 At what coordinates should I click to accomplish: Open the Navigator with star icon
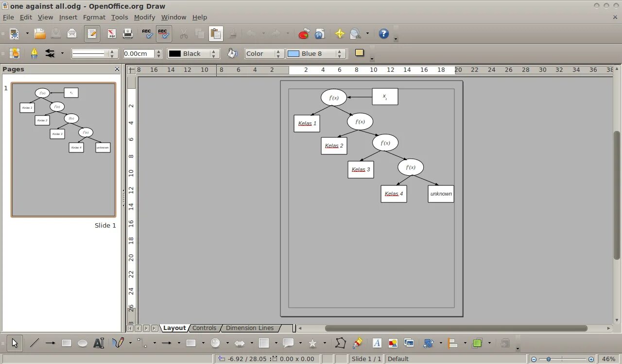340,33
